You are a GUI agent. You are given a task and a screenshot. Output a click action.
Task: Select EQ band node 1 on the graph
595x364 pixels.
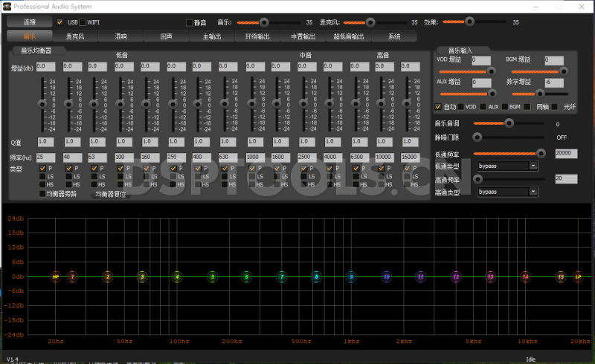tap(72, 277)
